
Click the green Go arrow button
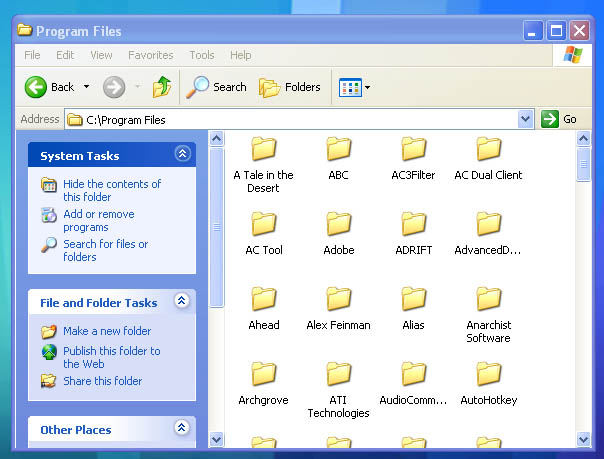coord(549,119)
